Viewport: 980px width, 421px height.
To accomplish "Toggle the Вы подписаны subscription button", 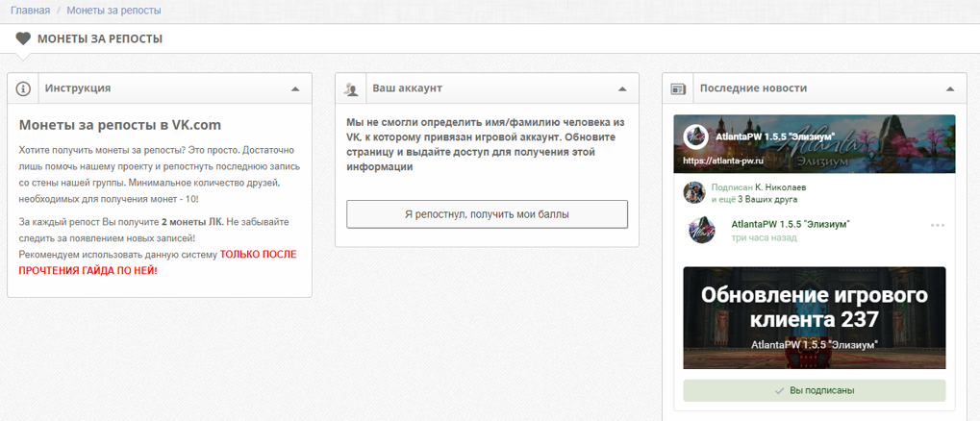I will [815, 390].
